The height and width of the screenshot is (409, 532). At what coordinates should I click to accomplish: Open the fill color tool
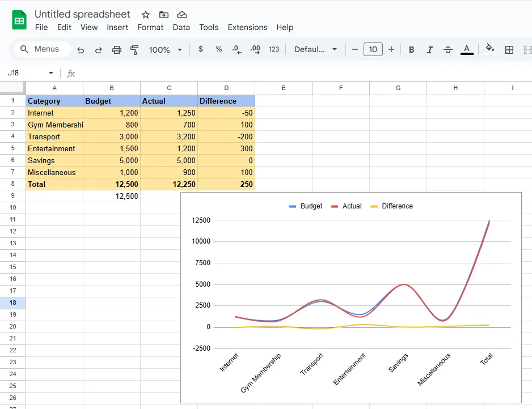pyautogui.click(x=489, y=49)
